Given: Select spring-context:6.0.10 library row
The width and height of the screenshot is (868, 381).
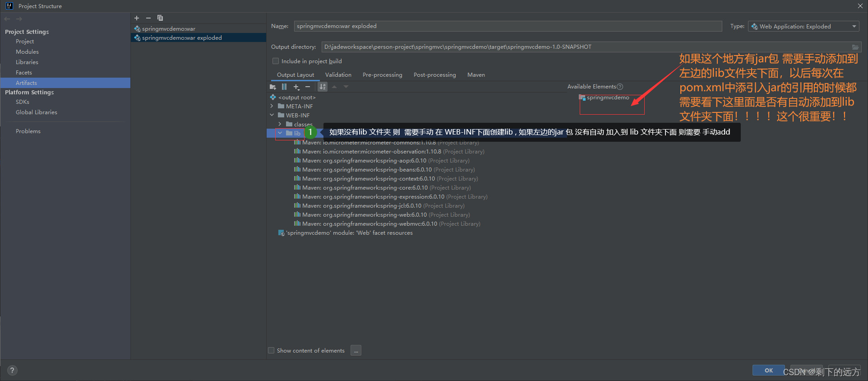Looking at the screenshot, I should 386,179.
